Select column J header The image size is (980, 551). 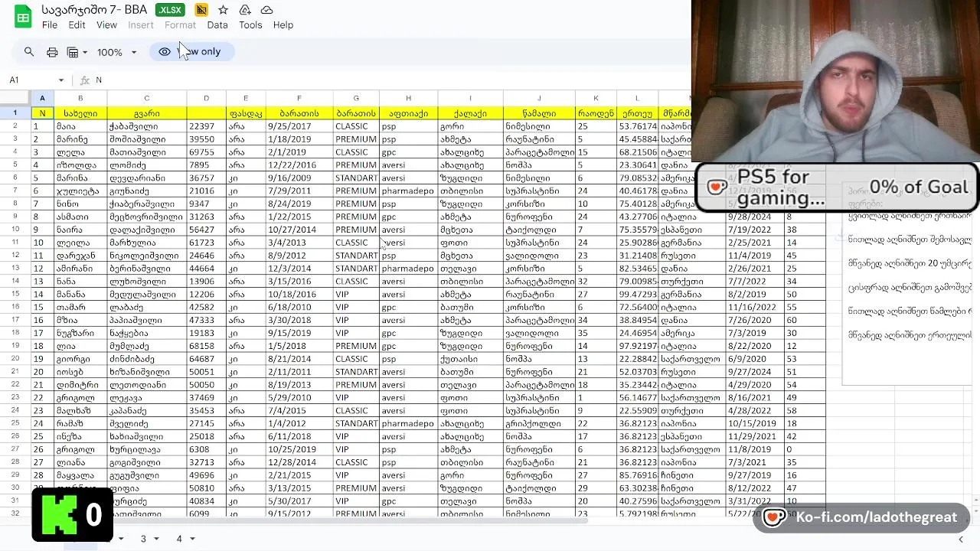click(x=539, y=98)
